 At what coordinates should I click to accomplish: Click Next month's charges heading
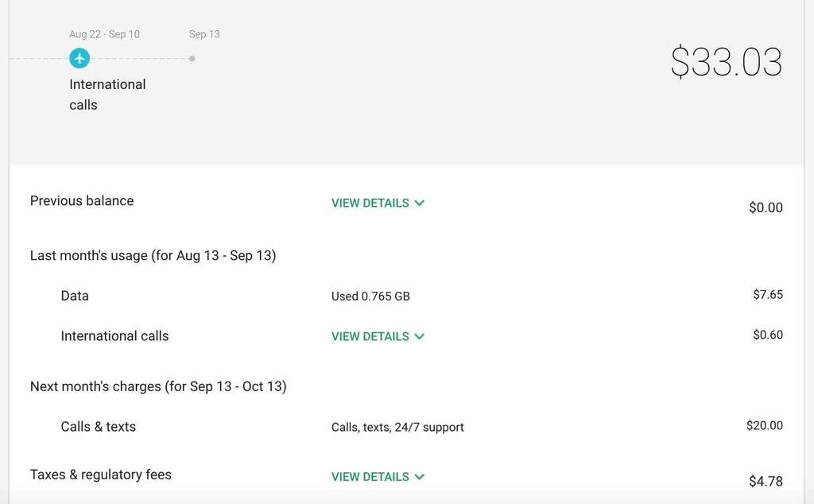(158, 386)
